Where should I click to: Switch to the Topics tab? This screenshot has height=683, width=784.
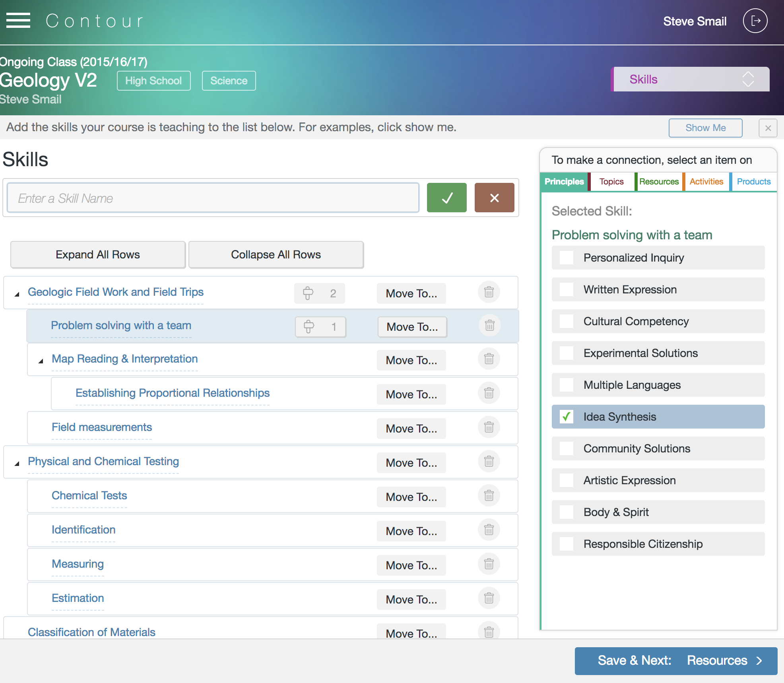coord(611,182)
